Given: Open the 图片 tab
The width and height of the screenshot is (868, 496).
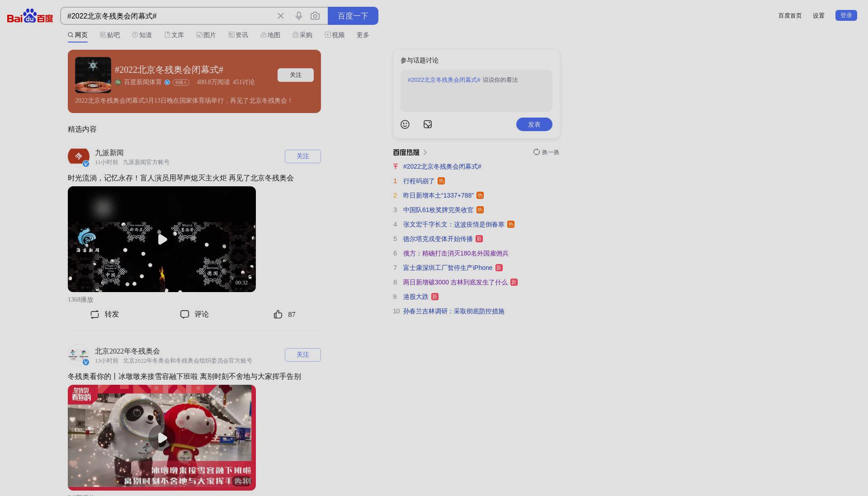Looking at the screenshot, I should click(206, 35).
